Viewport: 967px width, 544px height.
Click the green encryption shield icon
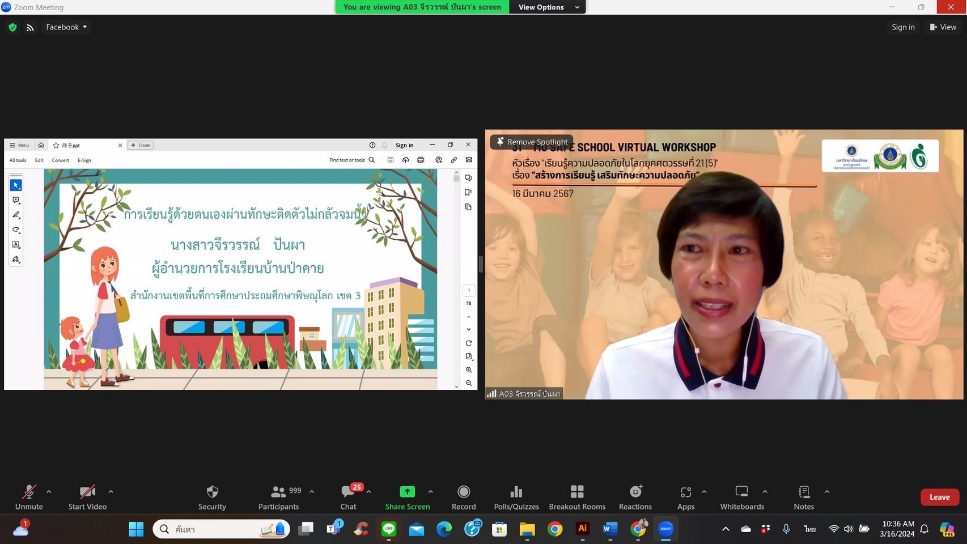coord(12,27)
